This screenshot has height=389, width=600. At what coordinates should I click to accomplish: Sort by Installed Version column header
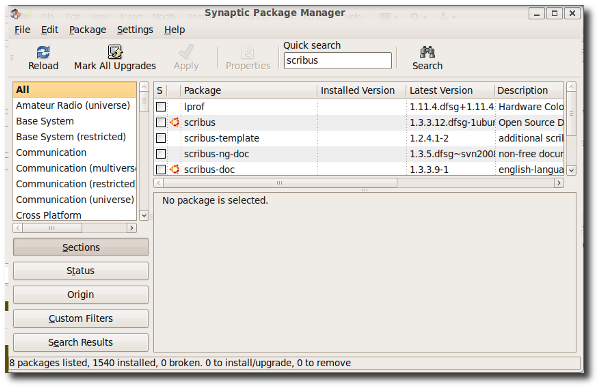coord(362,91)
